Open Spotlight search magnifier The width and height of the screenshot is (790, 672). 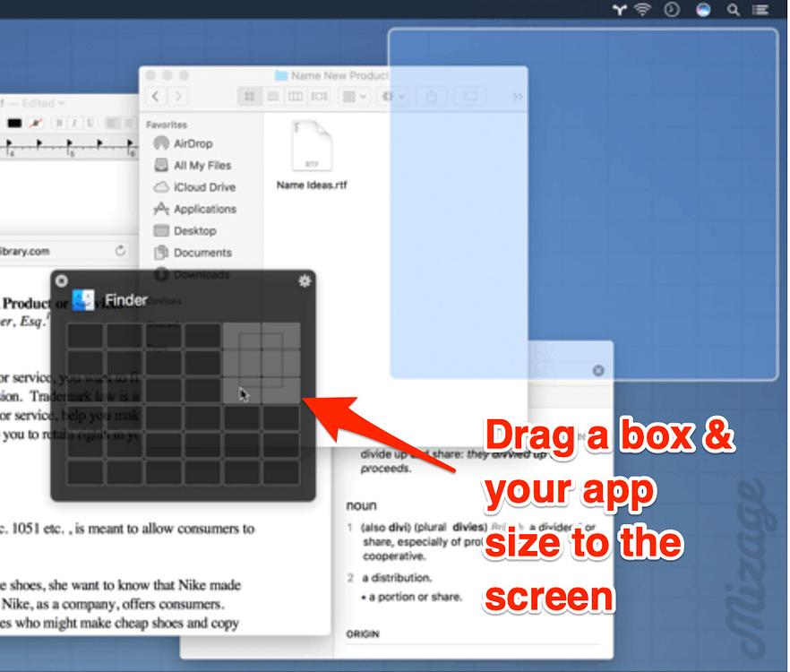[x=734, y=10]
